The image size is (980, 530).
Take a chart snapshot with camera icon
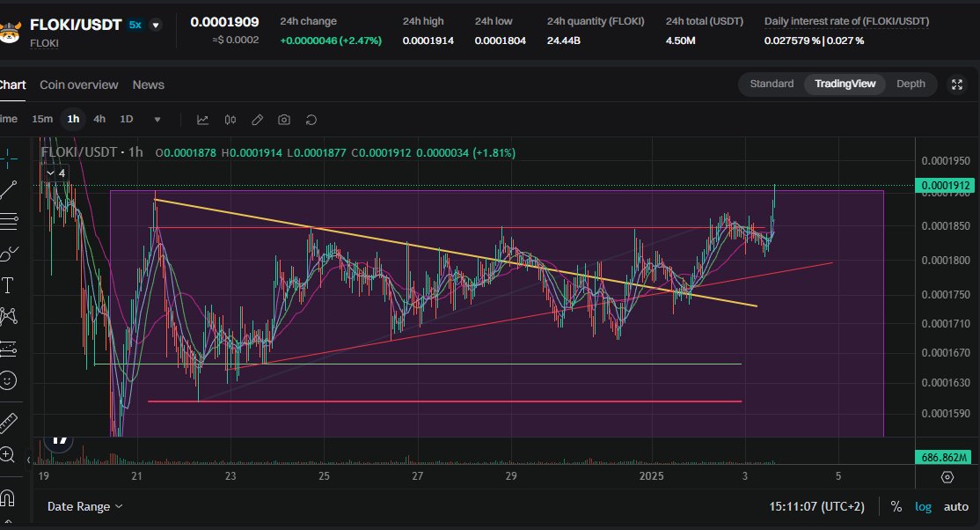(x=284, y=120)
